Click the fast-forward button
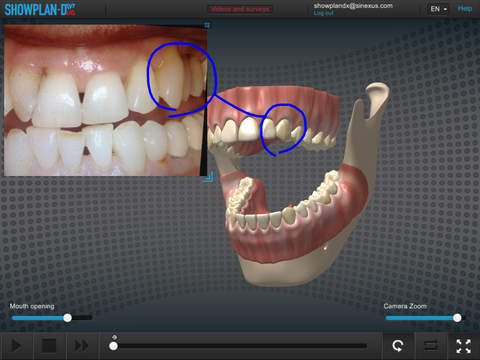480x360 pixels. 81,346
